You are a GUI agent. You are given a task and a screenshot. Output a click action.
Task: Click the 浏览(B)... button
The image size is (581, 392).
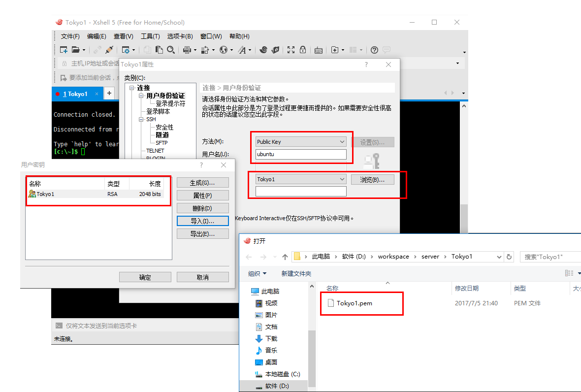[372, 180]
